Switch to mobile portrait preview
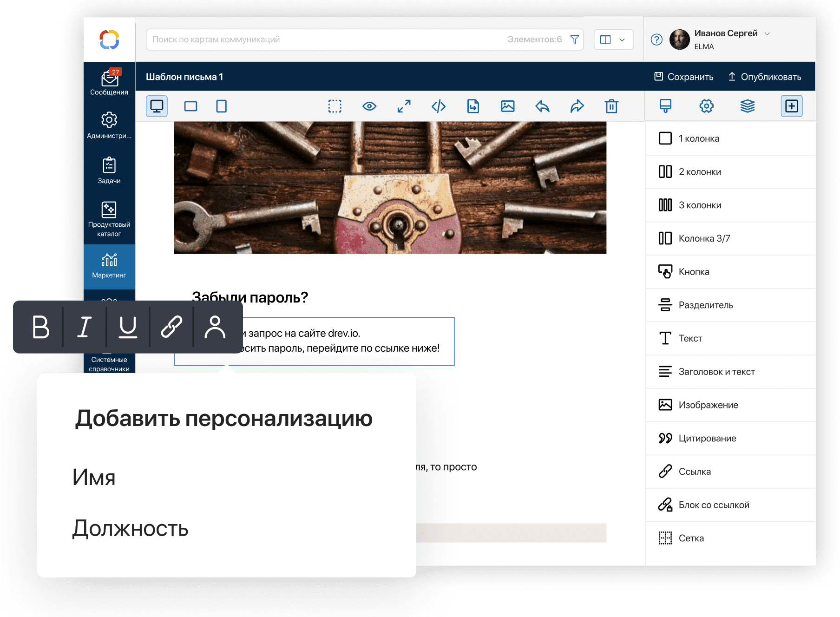Image resolution: width=840 pixels, height=617 pixels. pos(222,106)
